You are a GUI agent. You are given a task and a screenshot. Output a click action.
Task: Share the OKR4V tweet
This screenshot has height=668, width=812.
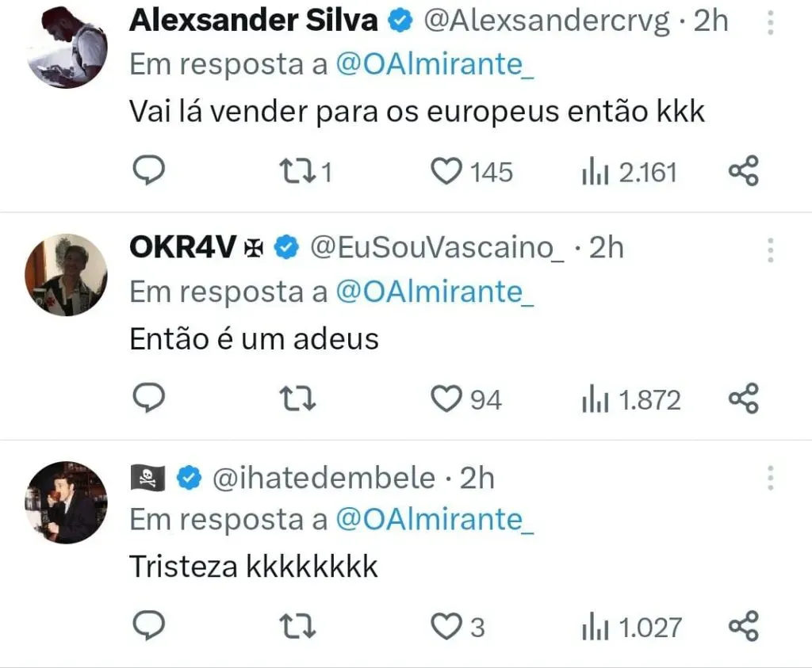pyautogui.click(x=743, y=399)
